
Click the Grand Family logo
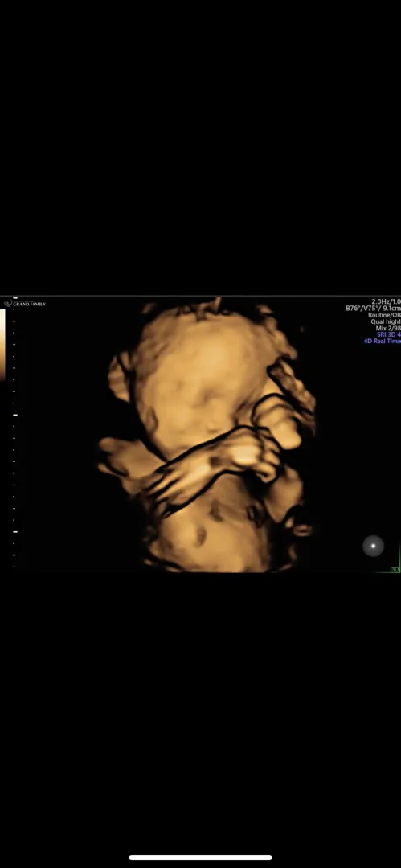tap(24, 303)
